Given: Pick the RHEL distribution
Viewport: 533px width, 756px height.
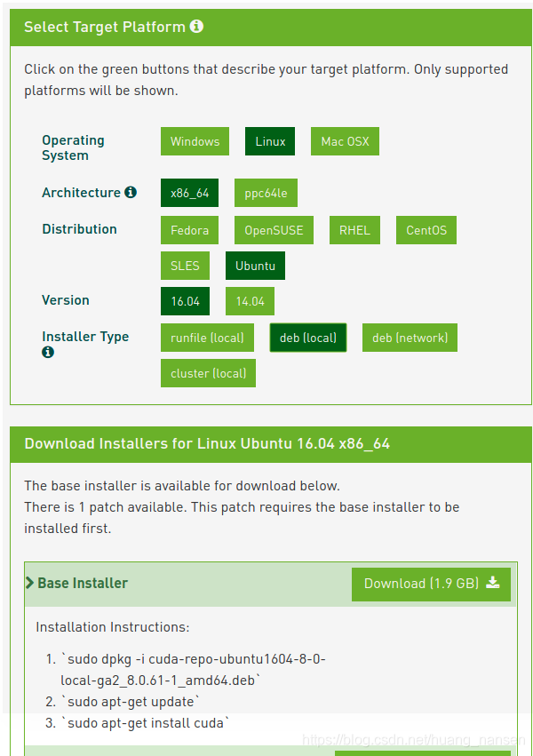Looking at the screenshot, I should pyautogui.click(x=354, y=230).
